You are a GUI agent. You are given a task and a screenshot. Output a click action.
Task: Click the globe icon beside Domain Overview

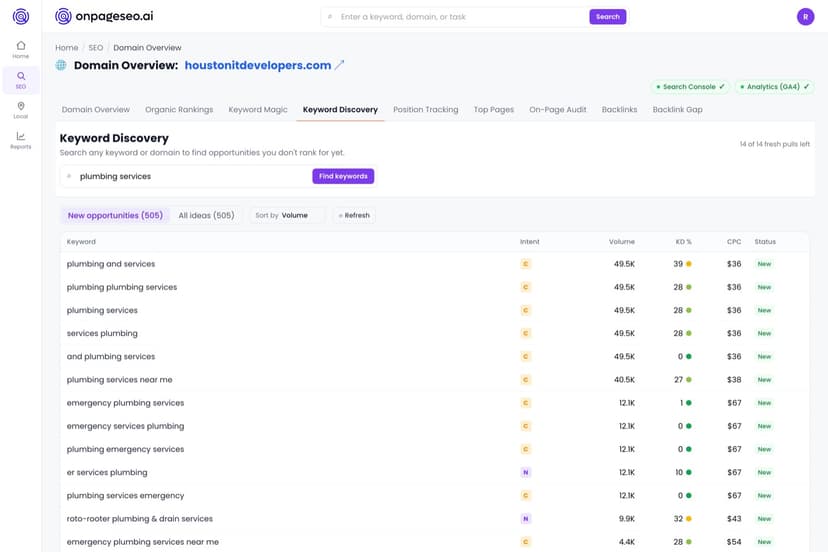(x=61, y=65)
